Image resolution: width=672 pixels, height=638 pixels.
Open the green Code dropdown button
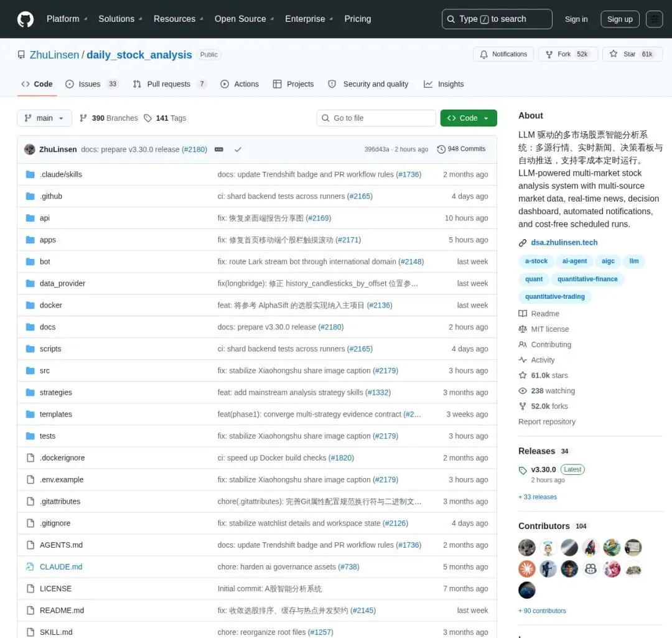coord(469,118)
